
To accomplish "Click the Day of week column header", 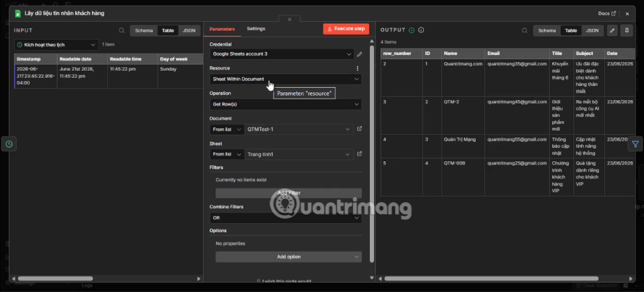I will 180,59.
